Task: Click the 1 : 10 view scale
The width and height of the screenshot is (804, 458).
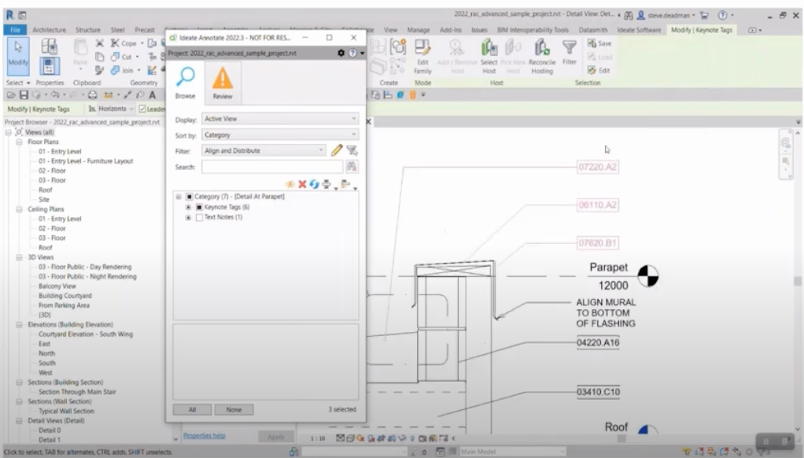Action: (318, 439)
